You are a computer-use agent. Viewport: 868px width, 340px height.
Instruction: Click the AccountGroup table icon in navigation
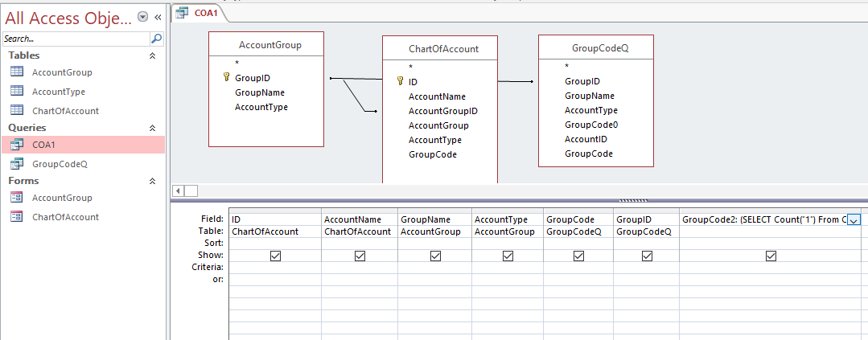pyautogui.click(x=16, y=72)
